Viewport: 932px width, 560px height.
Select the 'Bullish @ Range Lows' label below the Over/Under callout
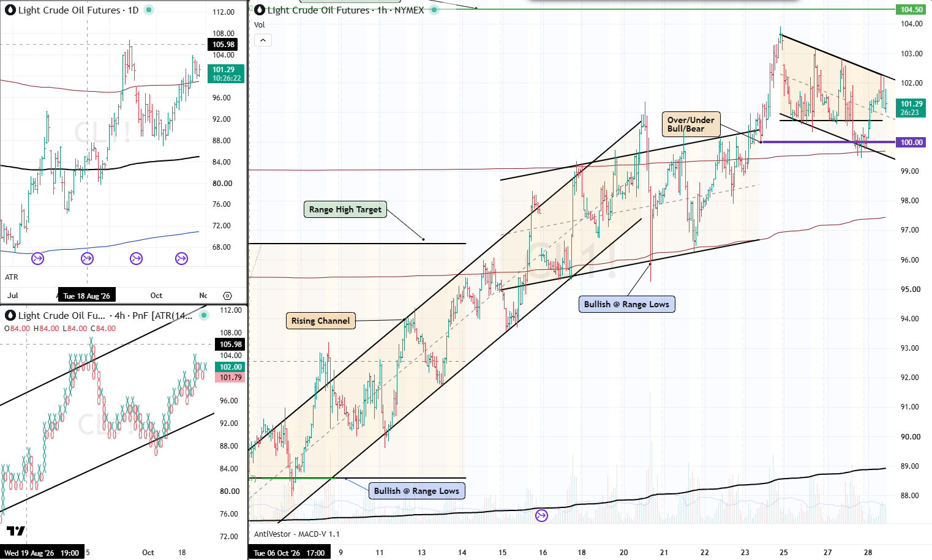click(x=627, y=304)
